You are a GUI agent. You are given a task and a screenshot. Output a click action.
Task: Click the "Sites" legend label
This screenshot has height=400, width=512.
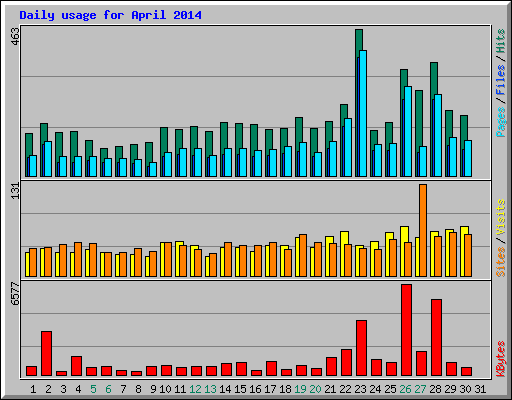[500, 262]
